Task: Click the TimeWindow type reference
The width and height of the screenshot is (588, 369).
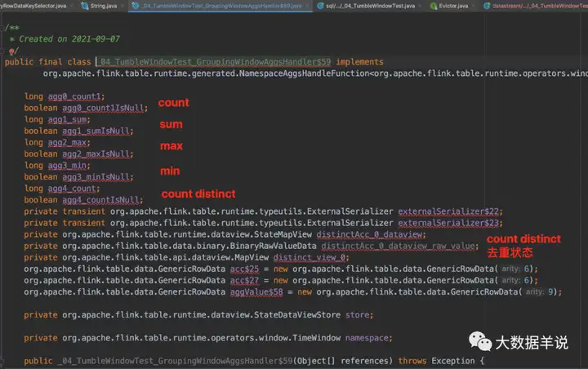Action: click(x=317, y=338)
